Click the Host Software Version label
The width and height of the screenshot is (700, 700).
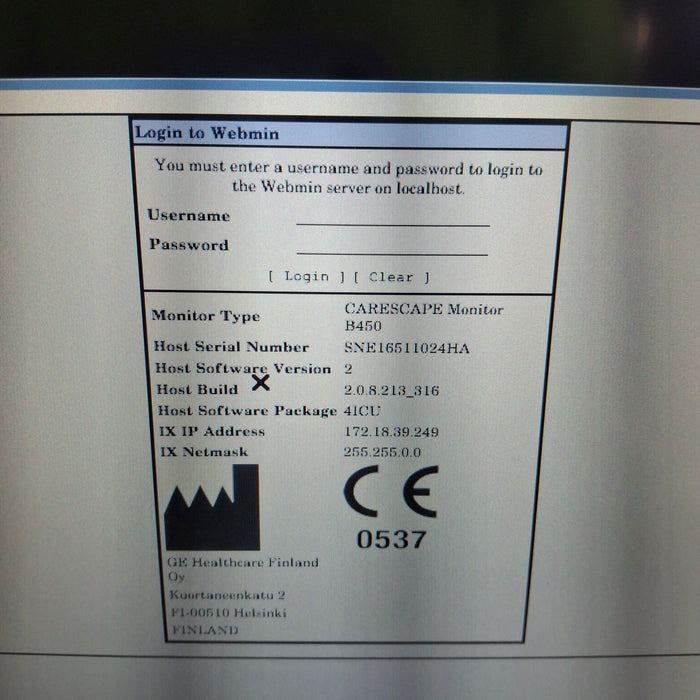(x=242, y=368)
